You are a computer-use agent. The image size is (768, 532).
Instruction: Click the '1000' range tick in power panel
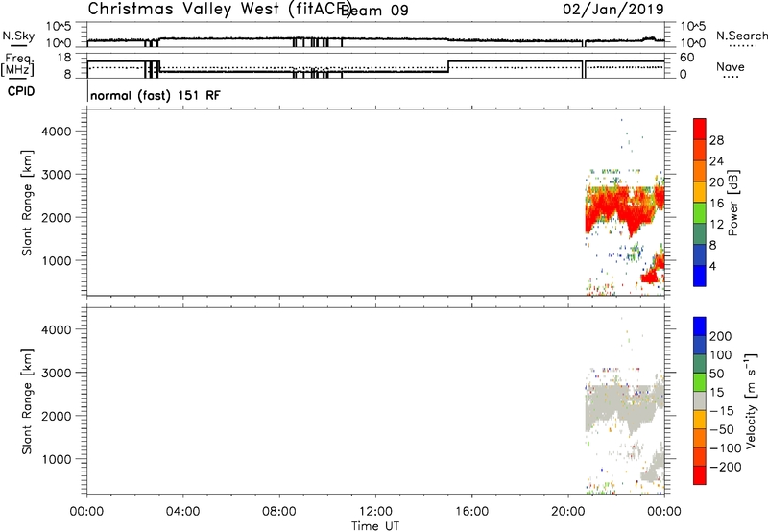(57, 260)
